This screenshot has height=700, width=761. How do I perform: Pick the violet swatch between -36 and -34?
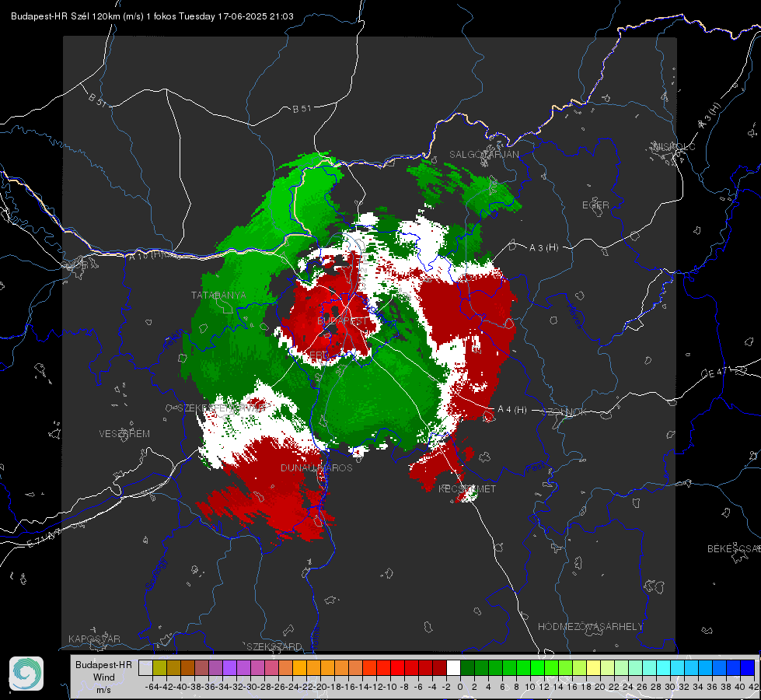tap(216, 667)
